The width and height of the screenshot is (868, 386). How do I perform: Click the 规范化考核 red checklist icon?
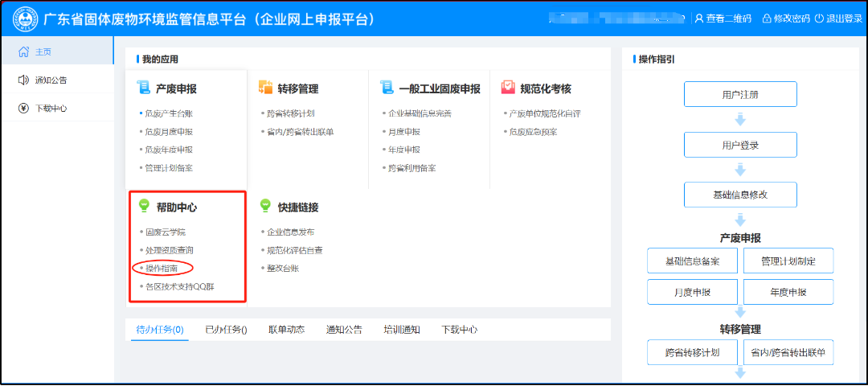[x=508, y=88]
